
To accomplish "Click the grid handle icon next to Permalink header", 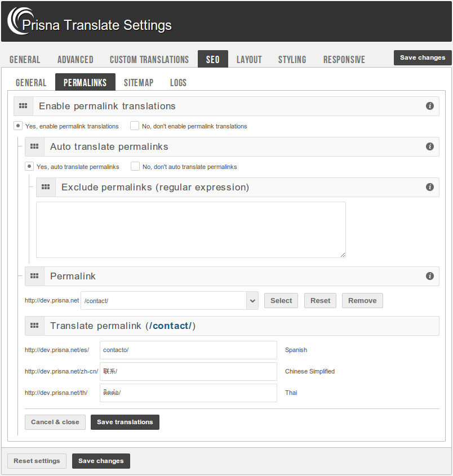I will tap(34, 276).
